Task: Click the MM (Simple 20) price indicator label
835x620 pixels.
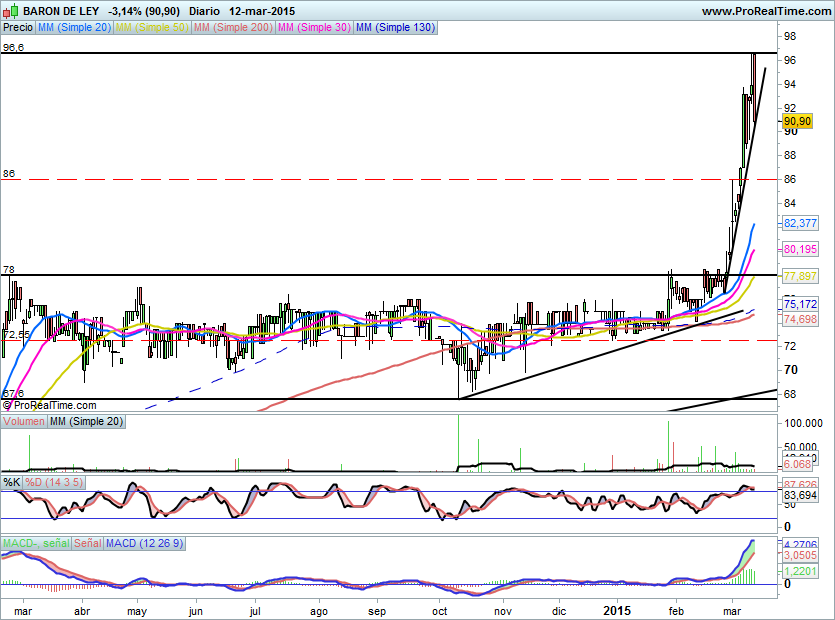Action: coord(75,28)
